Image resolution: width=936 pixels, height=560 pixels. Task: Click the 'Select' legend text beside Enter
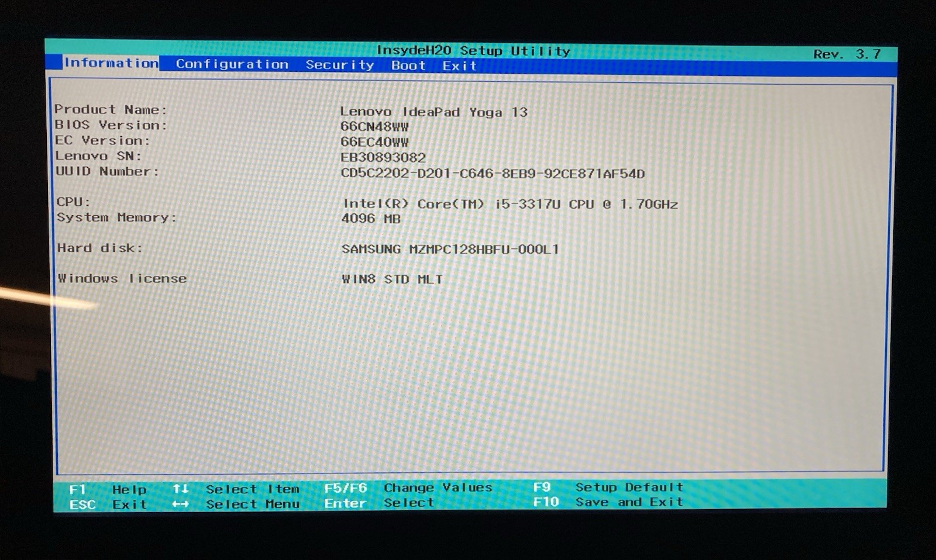click(409, 503)
